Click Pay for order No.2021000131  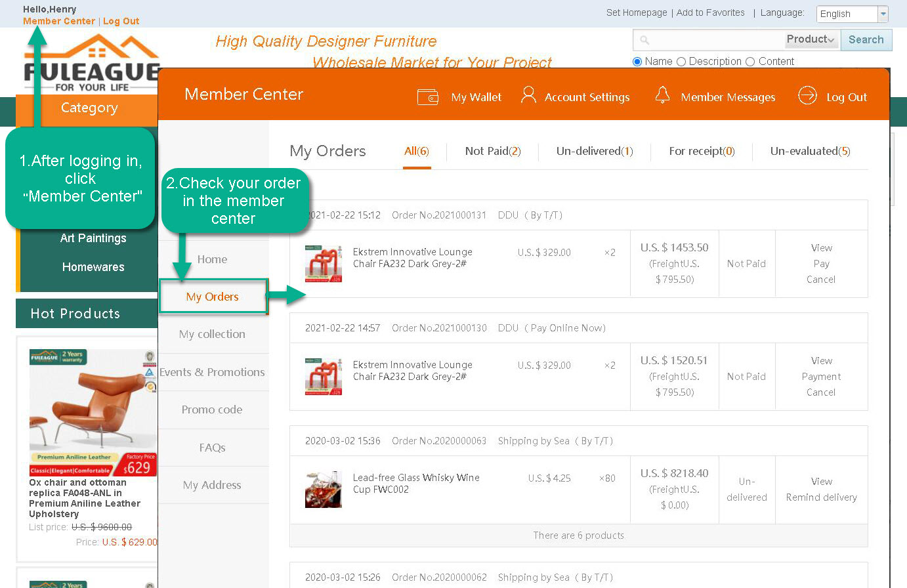pos(821,264)
